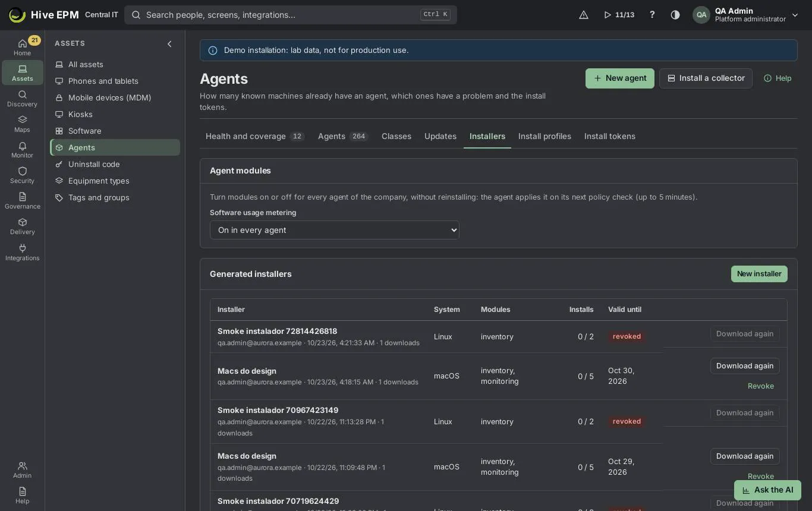Viewport: 812px width, 511px height.
Task: Open the Home section in the left rail
Action: [22, 47]
